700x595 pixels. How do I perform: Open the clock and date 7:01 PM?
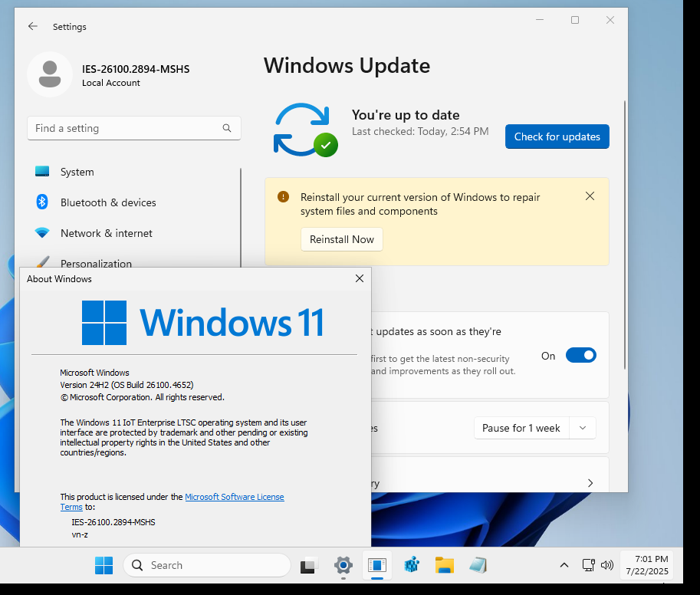[647, 565]
